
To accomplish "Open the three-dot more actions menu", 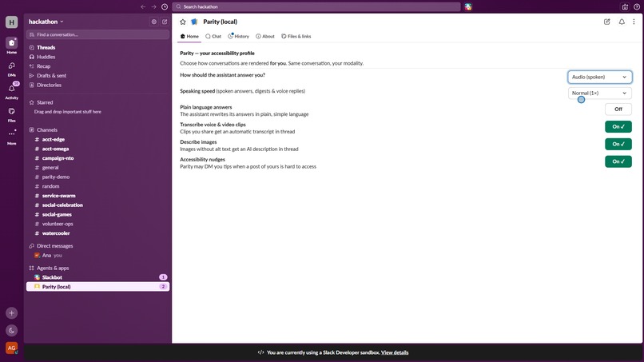I will point(634,22).
